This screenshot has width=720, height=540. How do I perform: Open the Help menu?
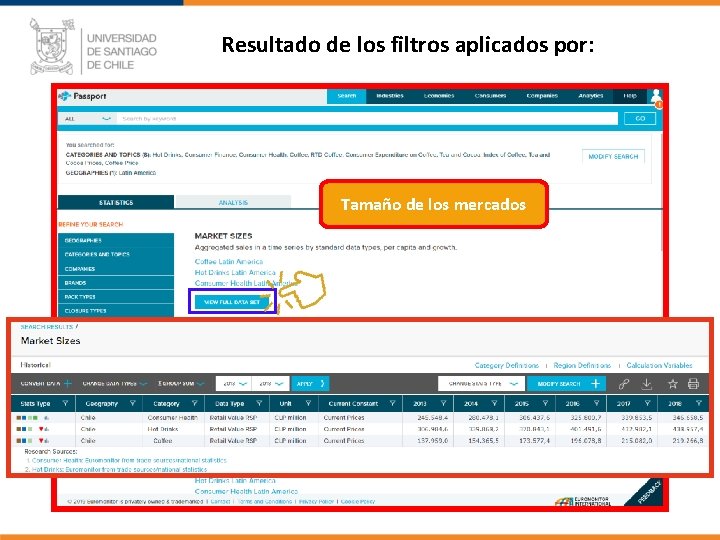[630, 96]
